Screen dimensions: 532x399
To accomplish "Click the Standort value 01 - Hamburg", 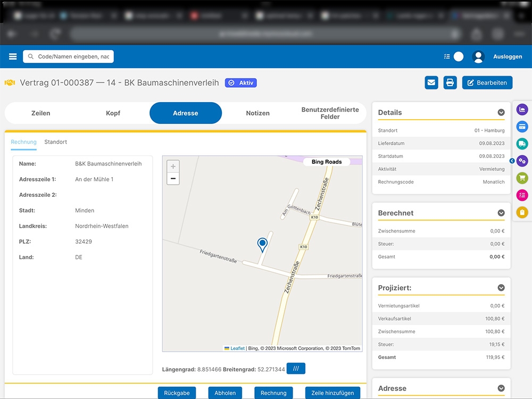I will (x=489, y=130).
